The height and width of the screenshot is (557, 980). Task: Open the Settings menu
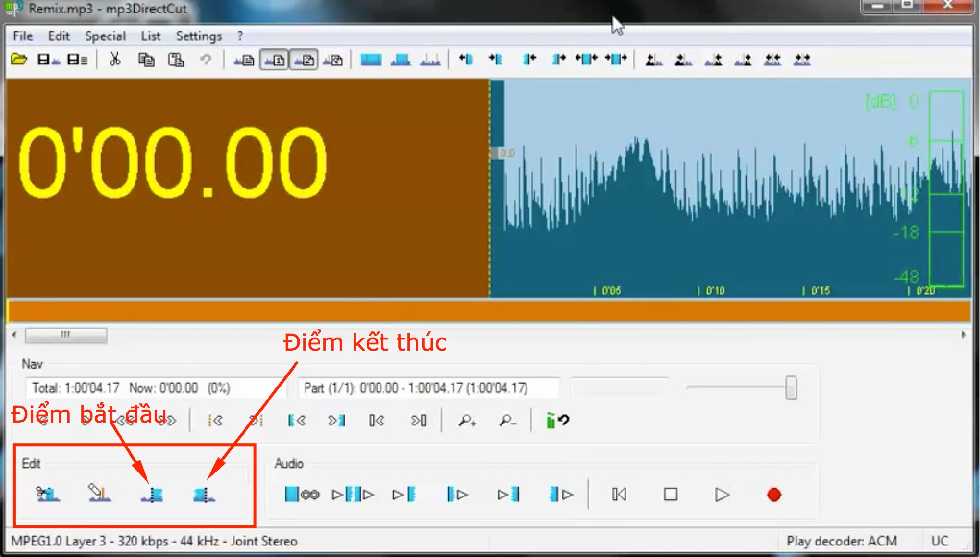pyautogui.click(x=199, y=36)
